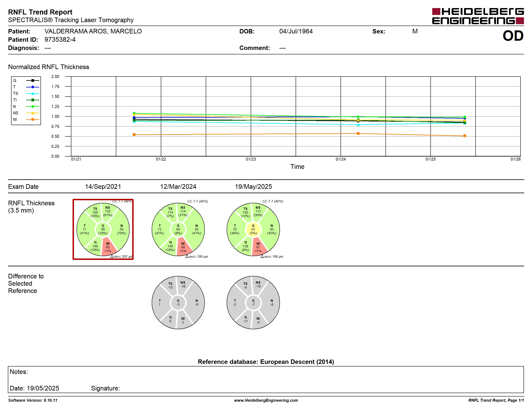Screen dimensions: 532x411
Task: Click TI -11 in 19/May/2025 difference chart
Action: [x=245, y=320]
